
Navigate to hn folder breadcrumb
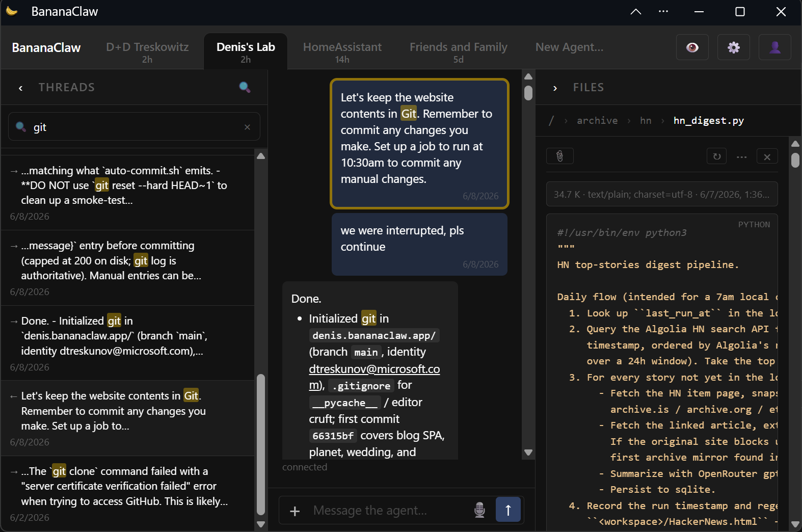click(646, 121)
